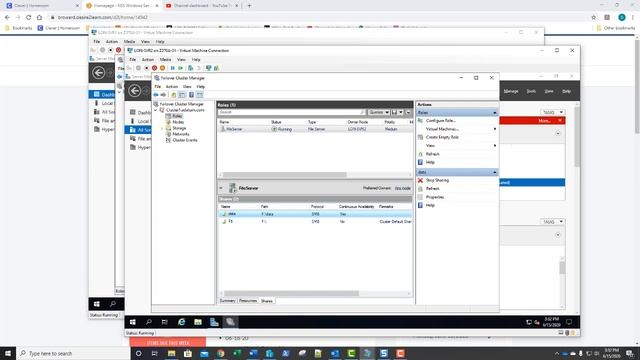Click VM taskbar Task View icon
Image resolution: width=640 pixels, height=360 pixels.
pos(164,322)
